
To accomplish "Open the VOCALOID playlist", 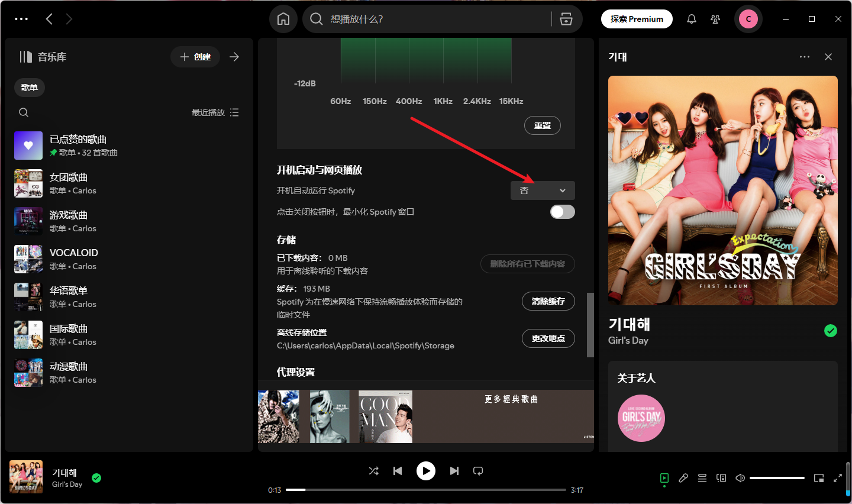I will coord(129,259).
